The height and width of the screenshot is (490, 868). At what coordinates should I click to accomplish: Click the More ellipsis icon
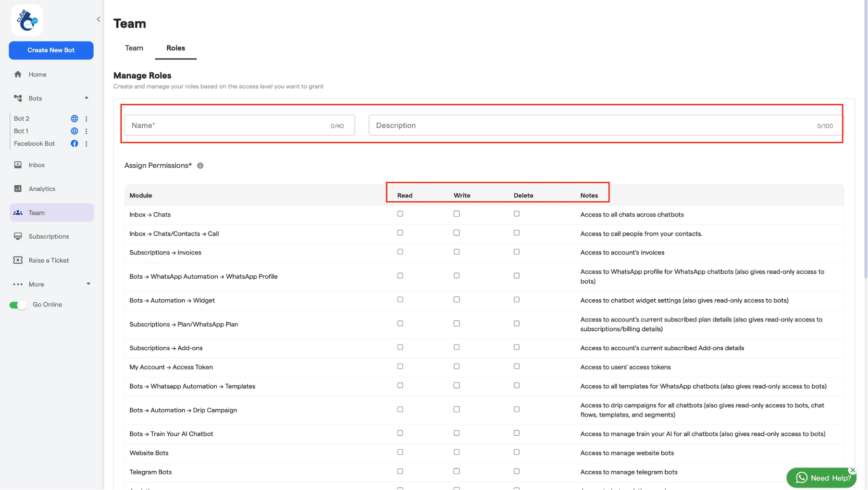[x=18, y=284]
